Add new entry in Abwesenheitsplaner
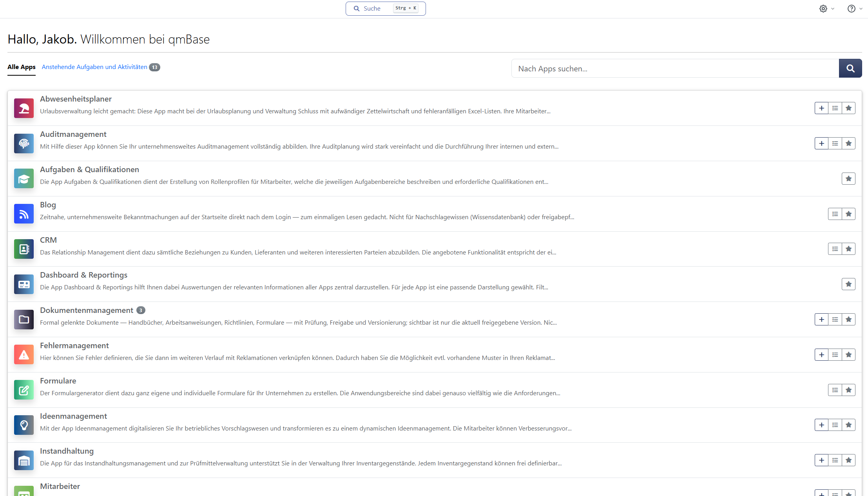 click(821, 108)
